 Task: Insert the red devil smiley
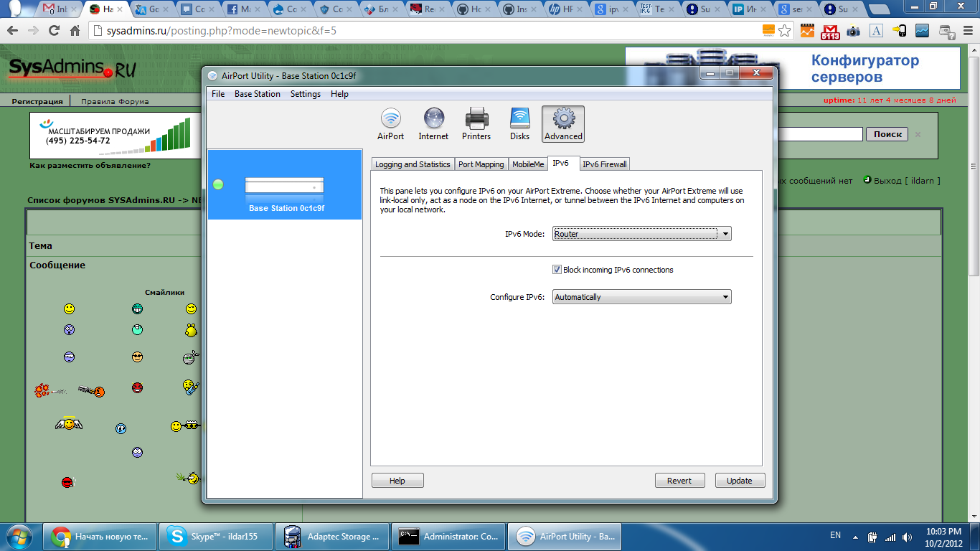coord(137,387)
